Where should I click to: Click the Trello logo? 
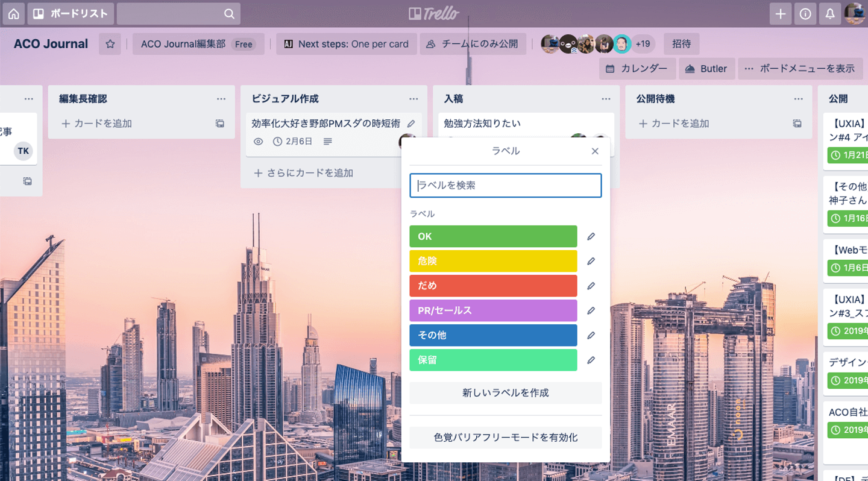tap(433, 13)
